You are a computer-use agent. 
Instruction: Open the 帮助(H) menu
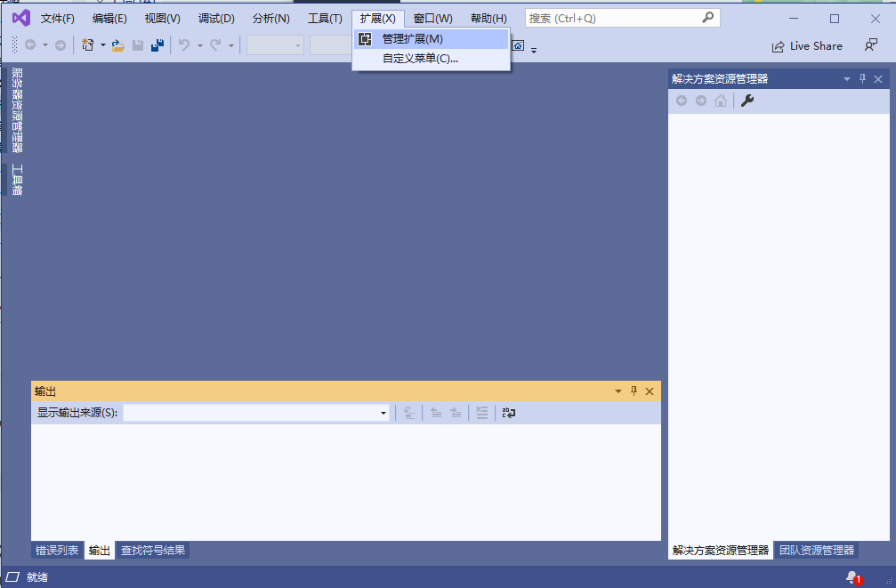(488, 19)
